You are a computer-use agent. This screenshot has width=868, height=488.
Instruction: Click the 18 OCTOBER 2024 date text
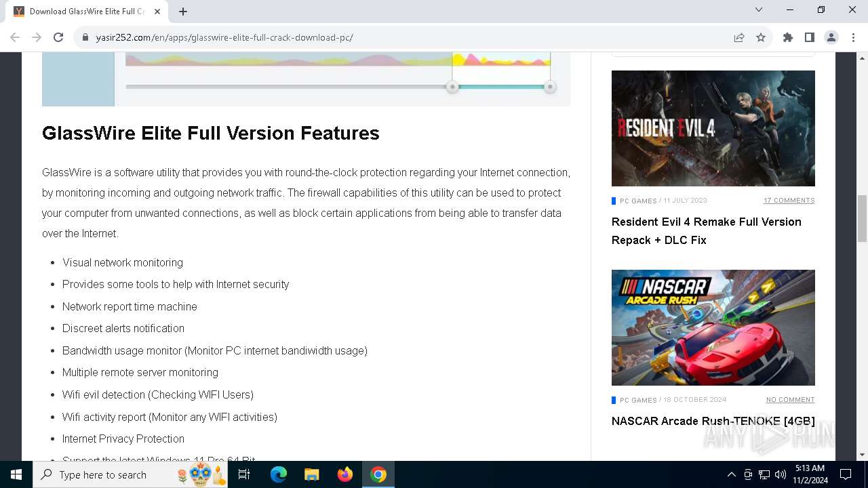point(694,400)
